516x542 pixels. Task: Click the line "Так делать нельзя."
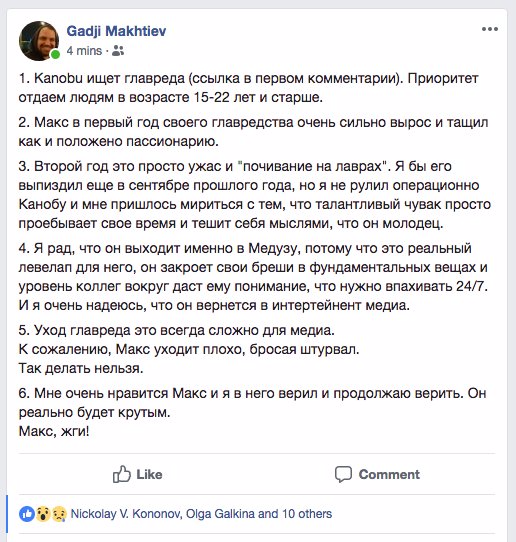(x=81, y=368)
